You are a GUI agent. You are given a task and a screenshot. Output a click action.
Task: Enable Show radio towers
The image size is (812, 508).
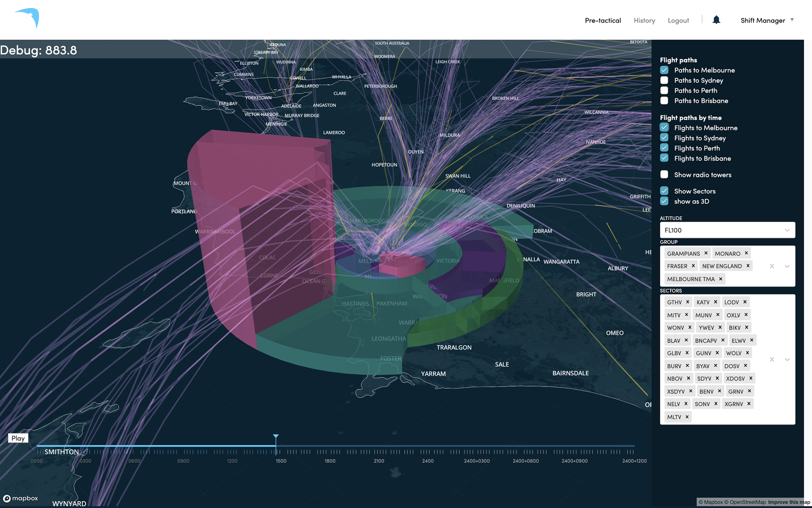[664, 174]
